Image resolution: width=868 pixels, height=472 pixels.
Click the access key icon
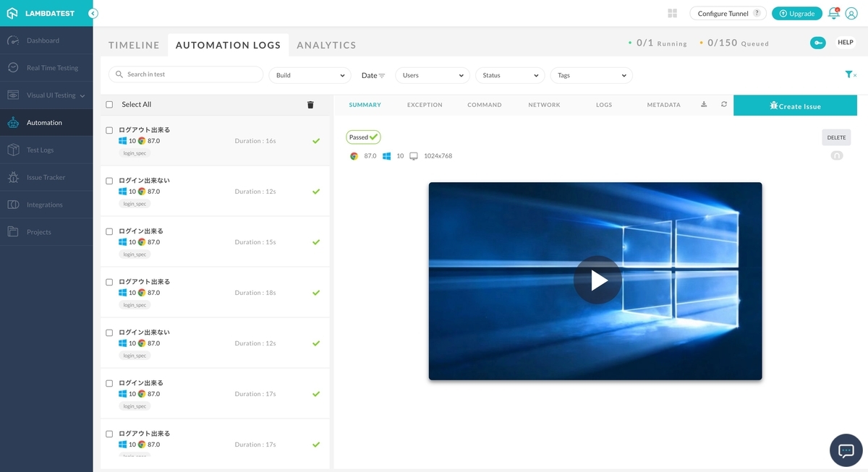[818, 43]
